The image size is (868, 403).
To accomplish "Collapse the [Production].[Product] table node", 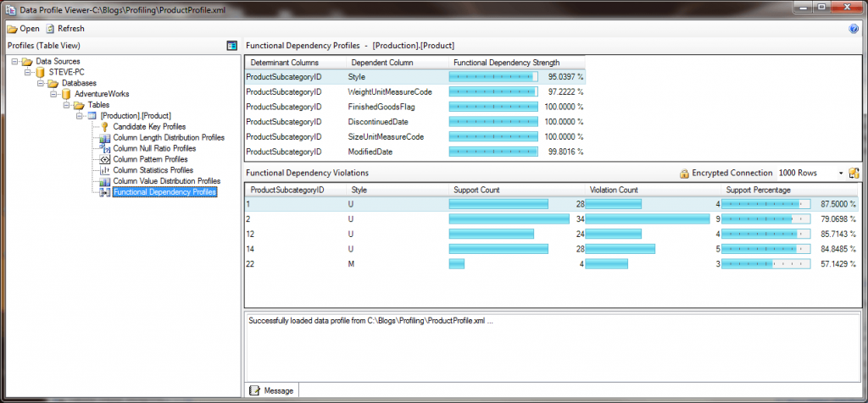I will (79, 115).
